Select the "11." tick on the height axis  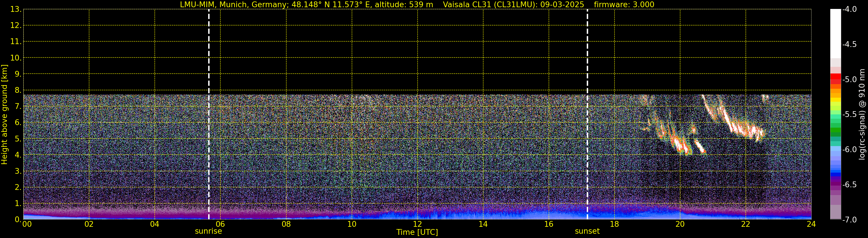(x=16, y=41)
